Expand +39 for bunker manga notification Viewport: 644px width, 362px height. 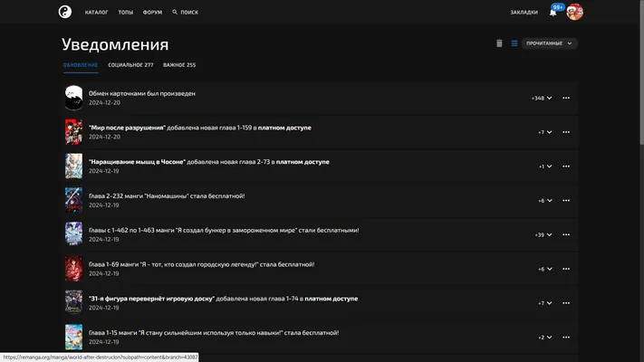tap(543, 234)
